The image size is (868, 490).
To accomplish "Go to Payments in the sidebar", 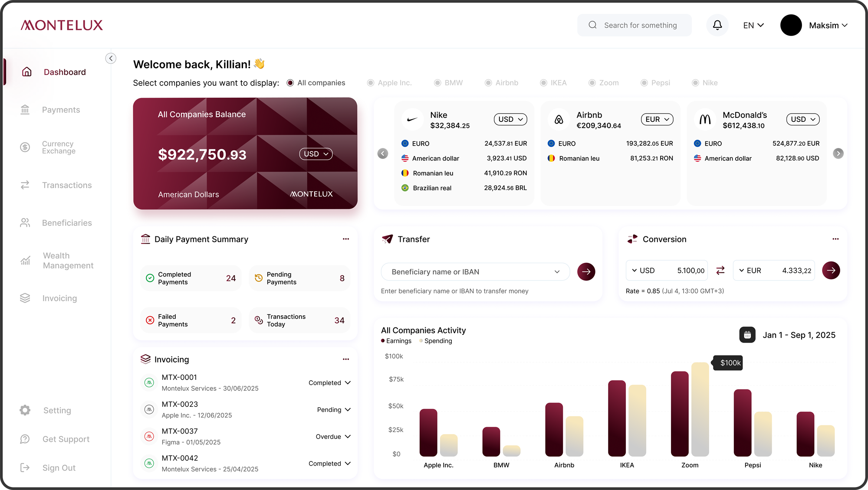I will tap(50, 110).
